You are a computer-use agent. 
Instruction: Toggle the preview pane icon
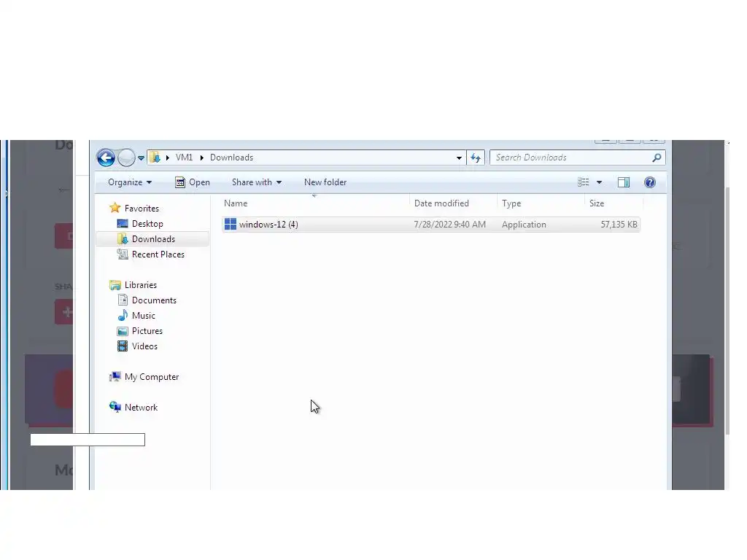(x=624, y=182)
